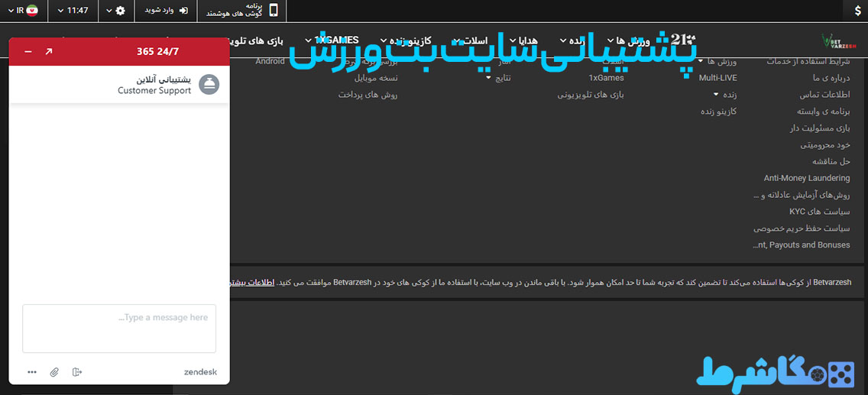Screen dimensions: 868x395
Task: Click the Customer Support agent name
Action: [x=154, y=90]
